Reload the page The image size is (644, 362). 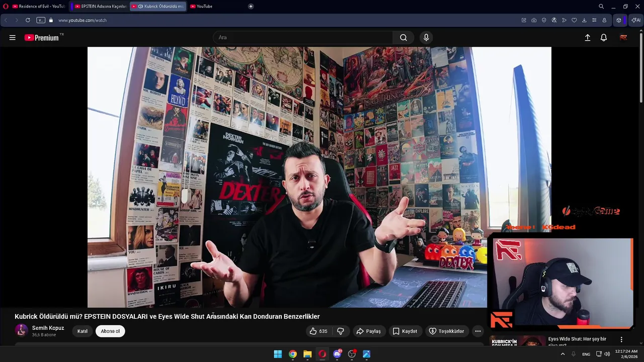click(x=28, y=20)
